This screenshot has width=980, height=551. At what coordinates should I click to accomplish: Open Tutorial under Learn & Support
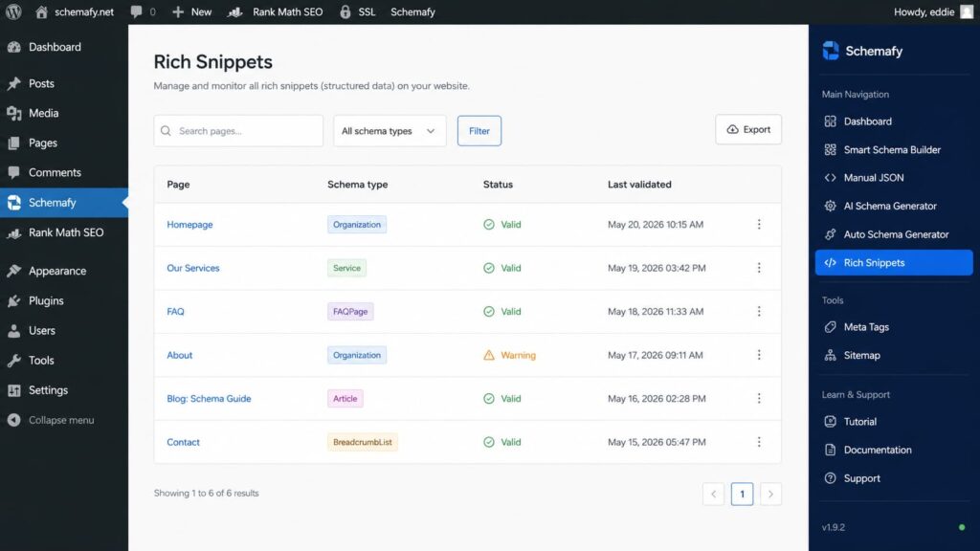894,421
